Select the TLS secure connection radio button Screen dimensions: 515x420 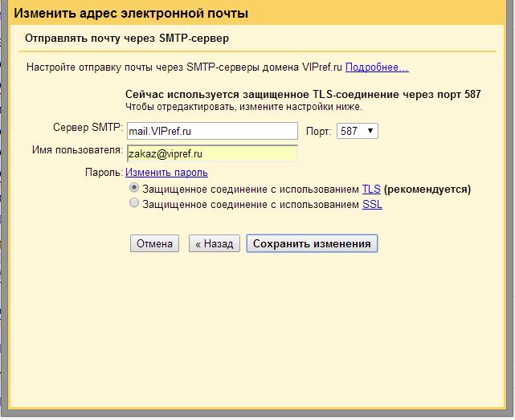pos(133,190)
